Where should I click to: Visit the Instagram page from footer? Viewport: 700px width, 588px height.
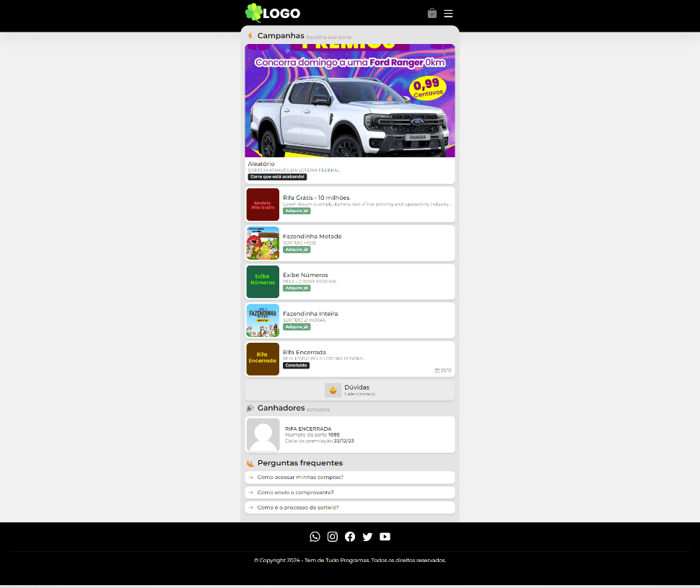(333, 537)
